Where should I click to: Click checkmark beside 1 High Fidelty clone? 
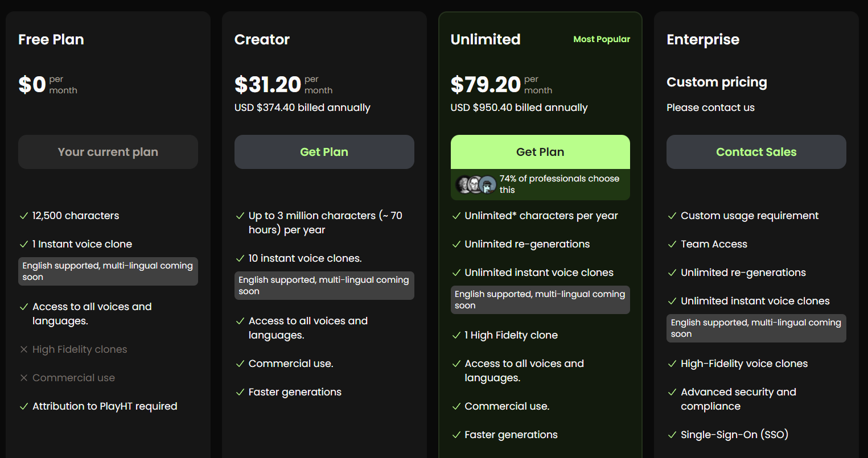tap(456, 336)
